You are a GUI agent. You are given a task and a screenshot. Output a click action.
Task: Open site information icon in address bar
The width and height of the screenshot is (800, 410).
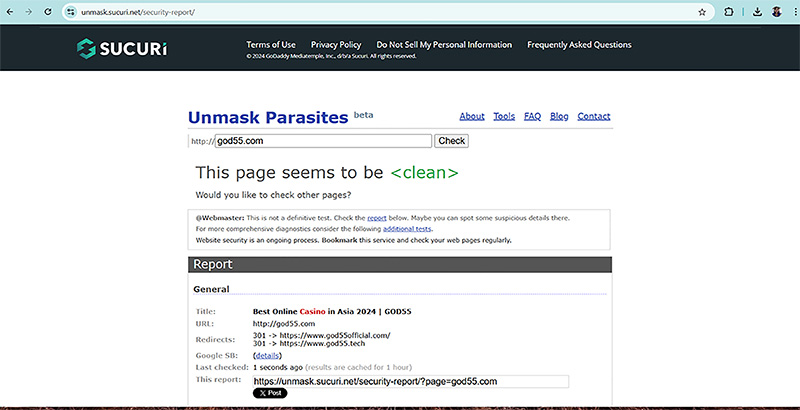[x=71, y=12]
